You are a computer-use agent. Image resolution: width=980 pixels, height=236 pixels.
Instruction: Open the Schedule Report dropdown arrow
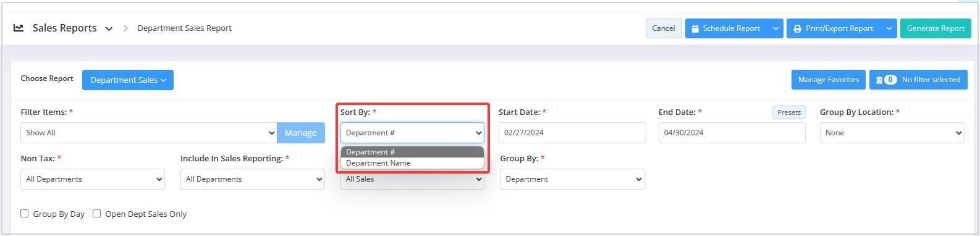click(775, 28)
